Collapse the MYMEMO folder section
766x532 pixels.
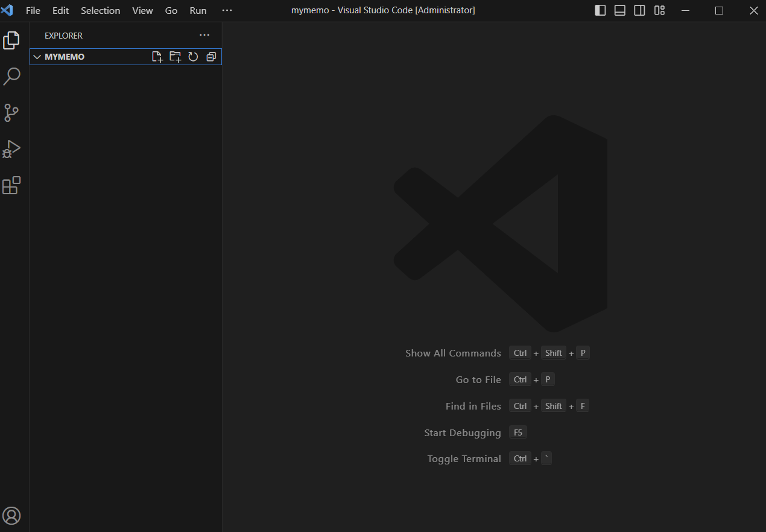click(x=37, y=57)
